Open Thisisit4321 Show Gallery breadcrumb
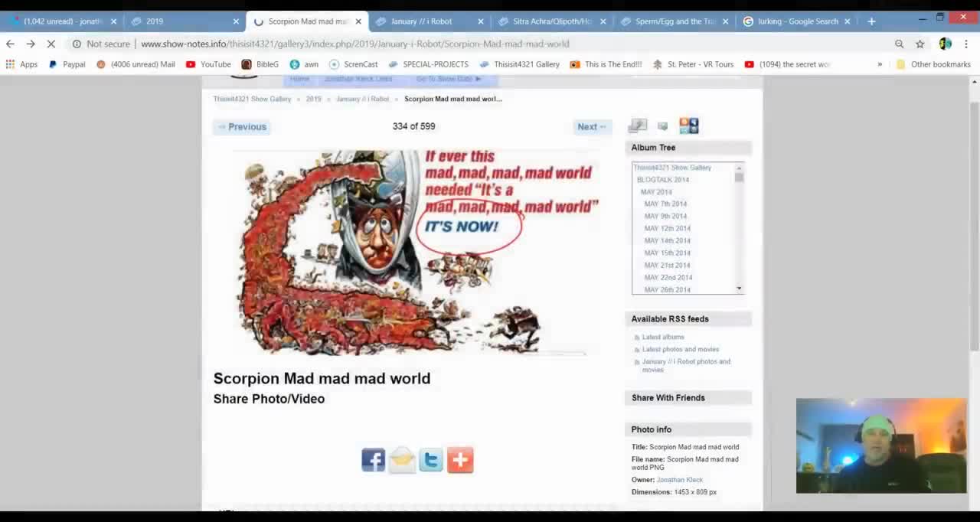980x522 pixels. 252,99
